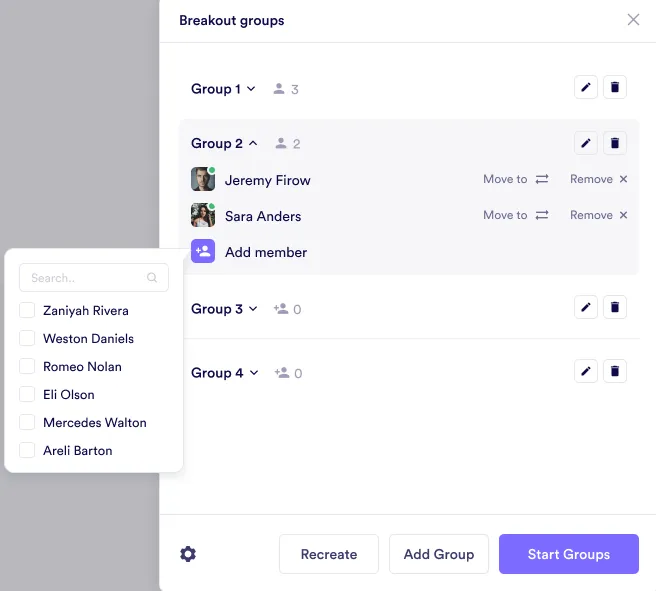656x591 pixels.
Task: Click the X icon next to Jeremy Firow's Remove
Action: click(623, 179)
